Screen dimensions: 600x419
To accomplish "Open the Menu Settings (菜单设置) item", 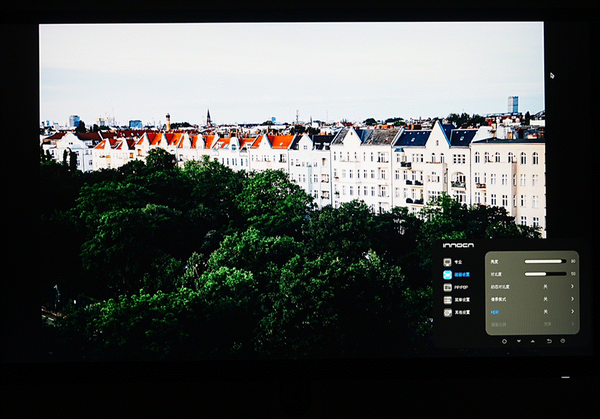I will [460, 299].
